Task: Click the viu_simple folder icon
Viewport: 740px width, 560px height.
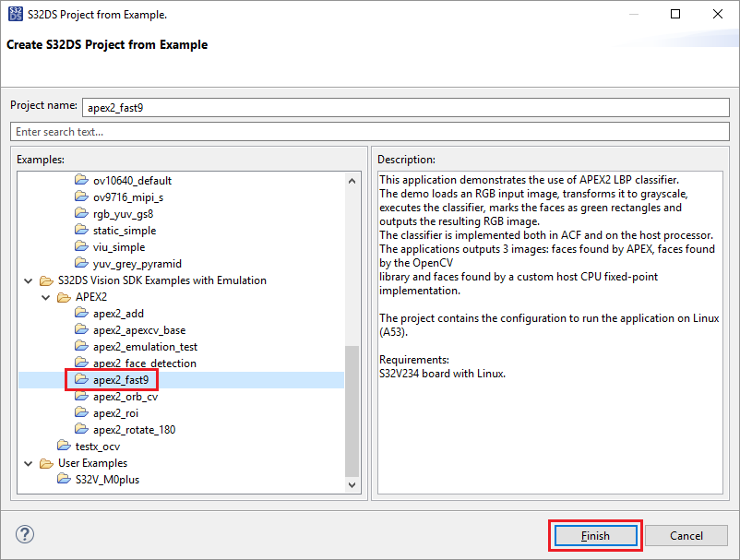Action: coord(81,246)
